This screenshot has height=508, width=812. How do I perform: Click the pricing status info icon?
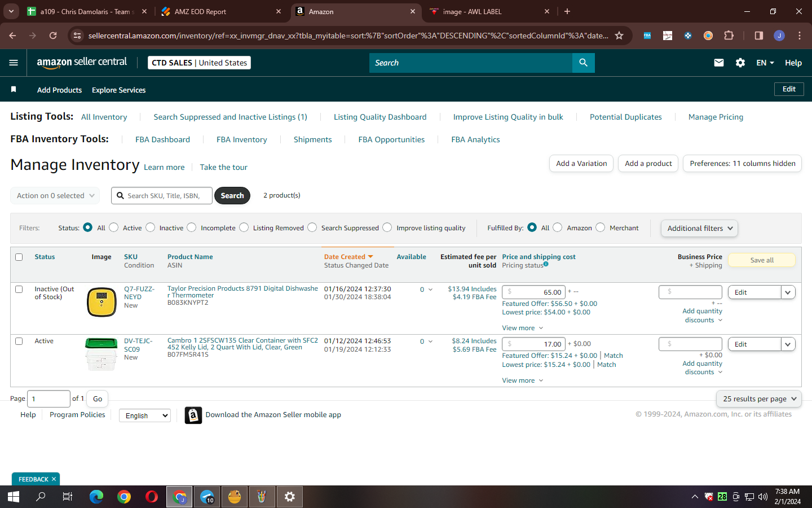[x=546, y=264]
